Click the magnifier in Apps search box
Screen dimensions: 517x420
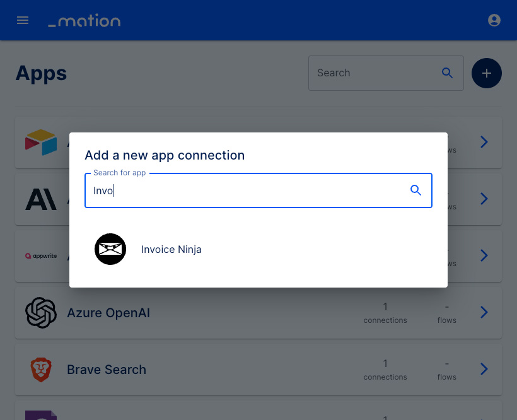click(x=447, y=73)
